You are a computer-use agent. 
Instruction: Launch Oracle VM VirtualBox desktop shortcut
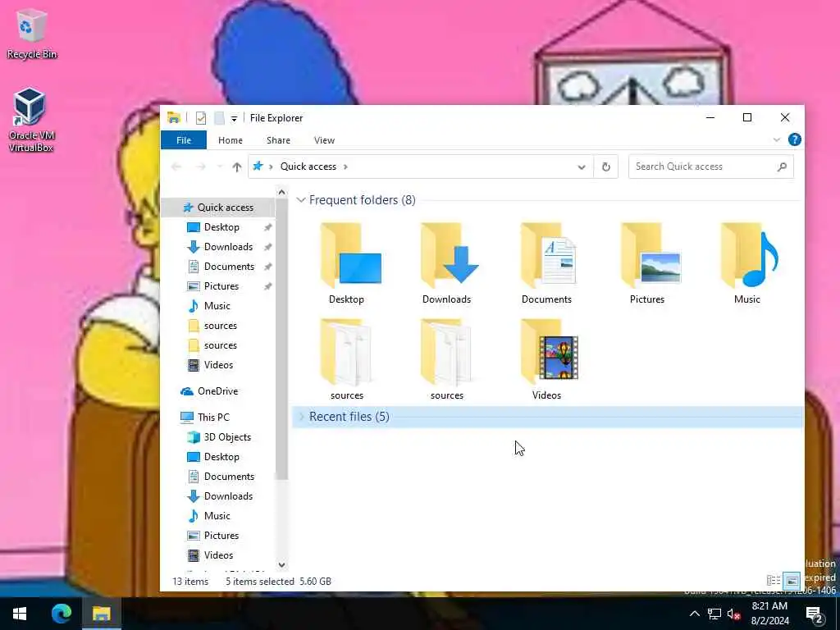click(31, 121)
